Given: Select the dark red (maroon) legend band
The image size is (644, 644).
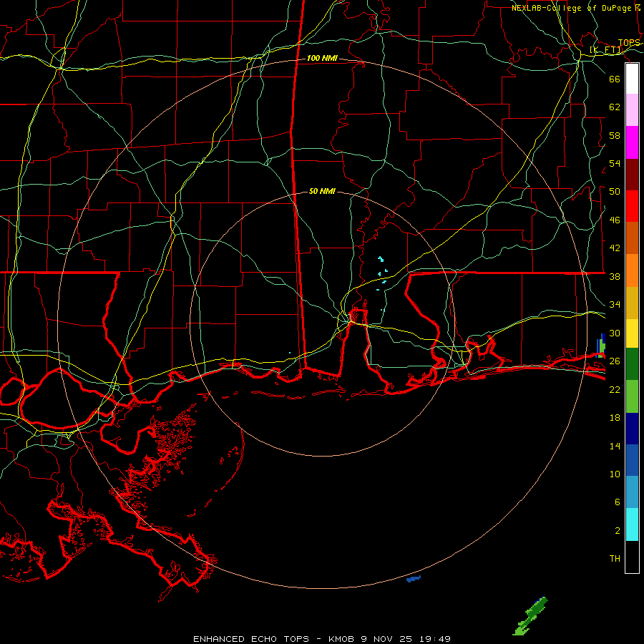Looking at the screenshot, I should (x=632, y=175).
